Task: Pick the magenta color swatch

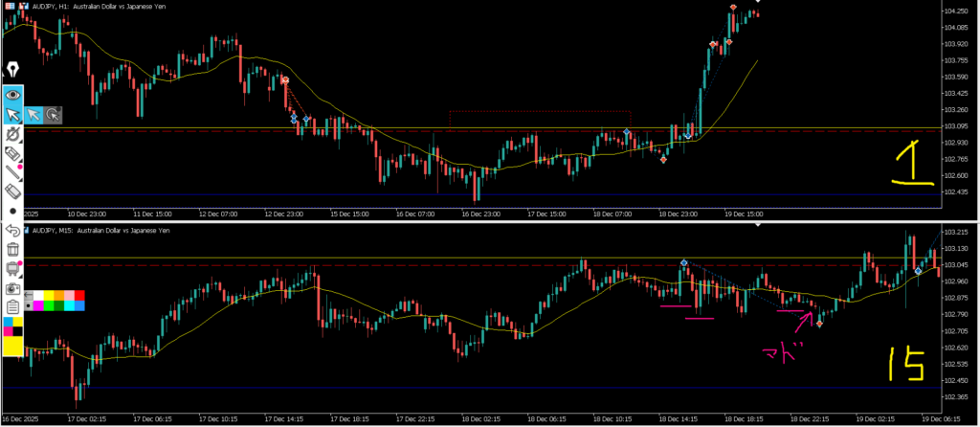Action: click(38, 305)
